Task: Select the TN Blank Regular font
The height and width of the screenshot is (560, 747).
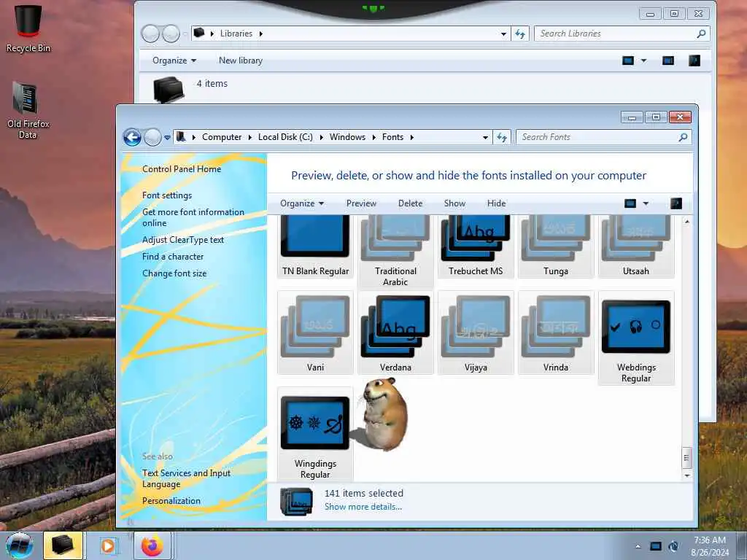Action: [315, 246]
